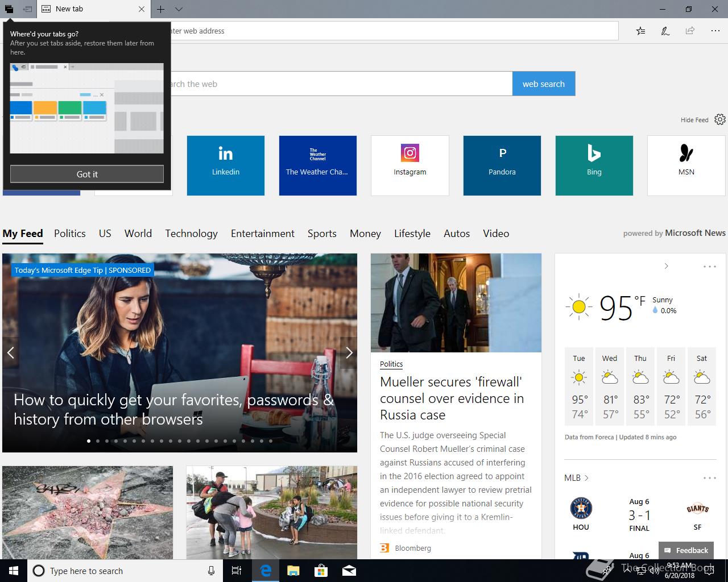The width and height of the screenshot is (728, 582).
Task: Click the Add notes pen icon
Action: tap(665, 31)
